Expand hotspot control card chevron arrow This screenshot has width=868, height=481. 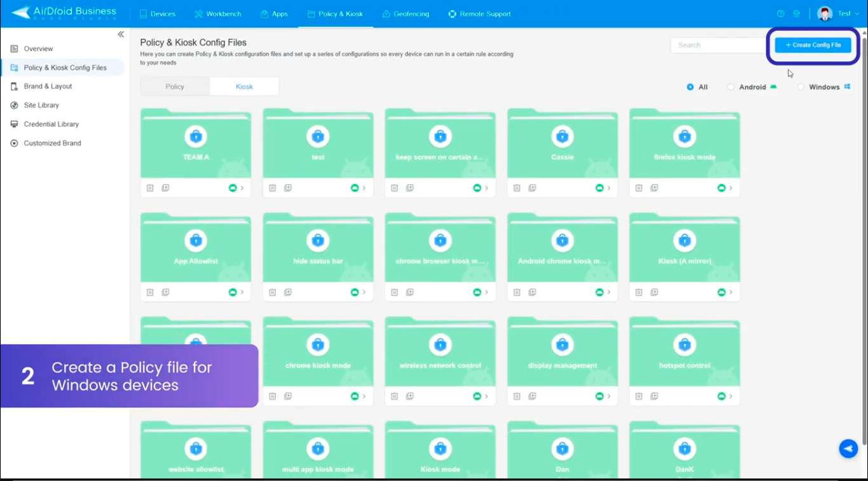731,396
